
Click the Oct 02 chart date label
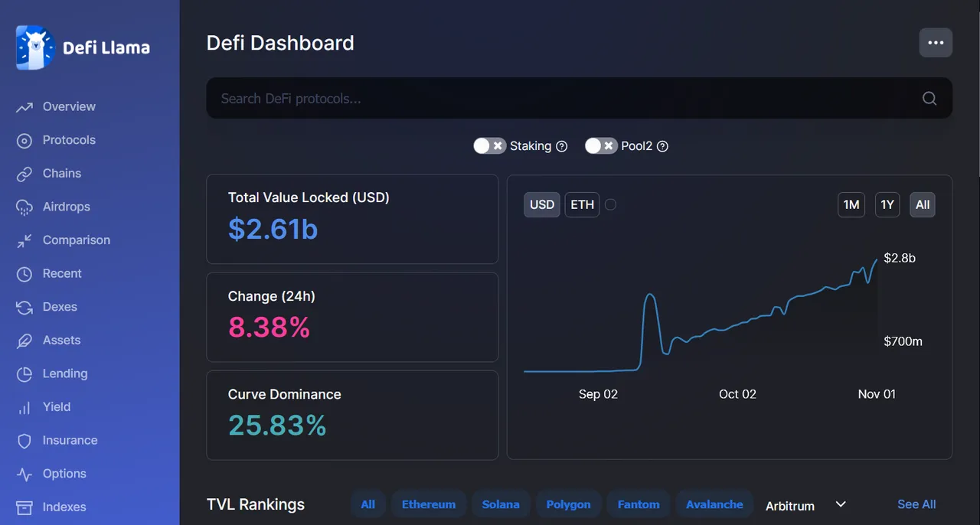point(737,394)
